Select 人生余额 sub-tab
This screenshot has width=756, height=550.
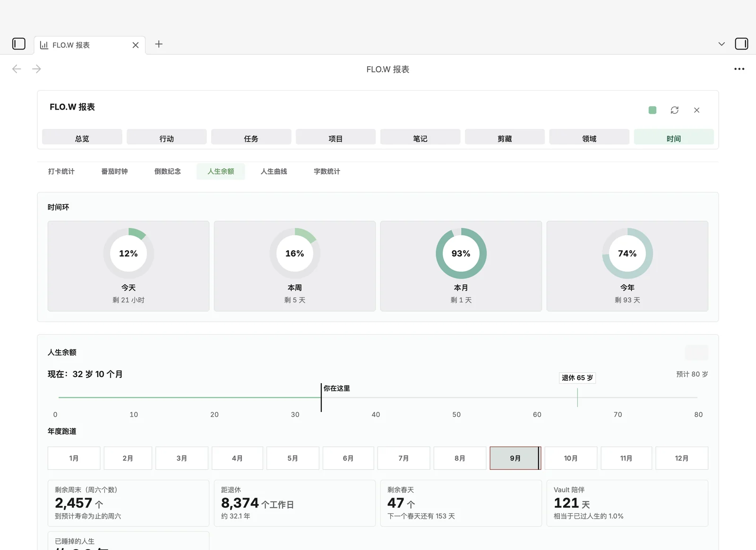(221, 171)
